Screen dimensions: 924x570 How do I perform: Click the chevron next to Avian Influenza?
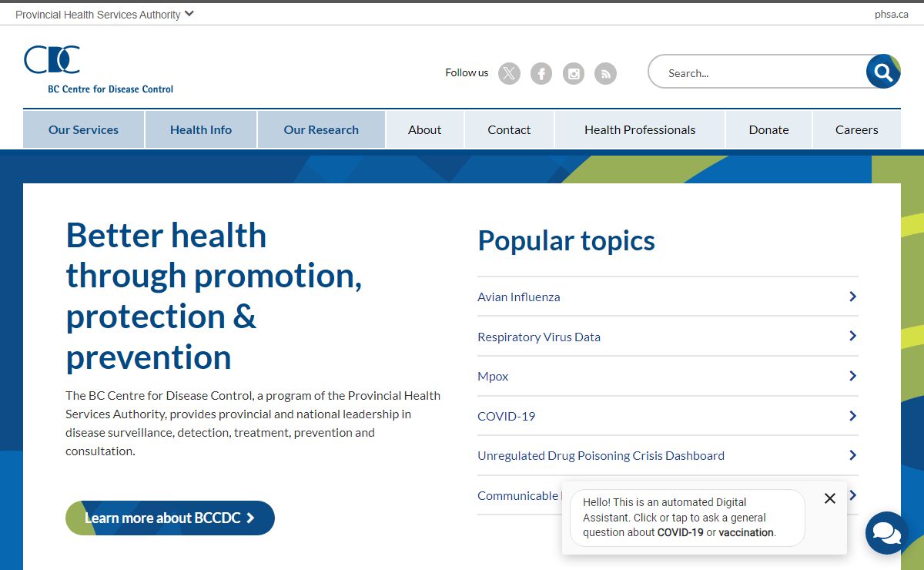[852, 297]
